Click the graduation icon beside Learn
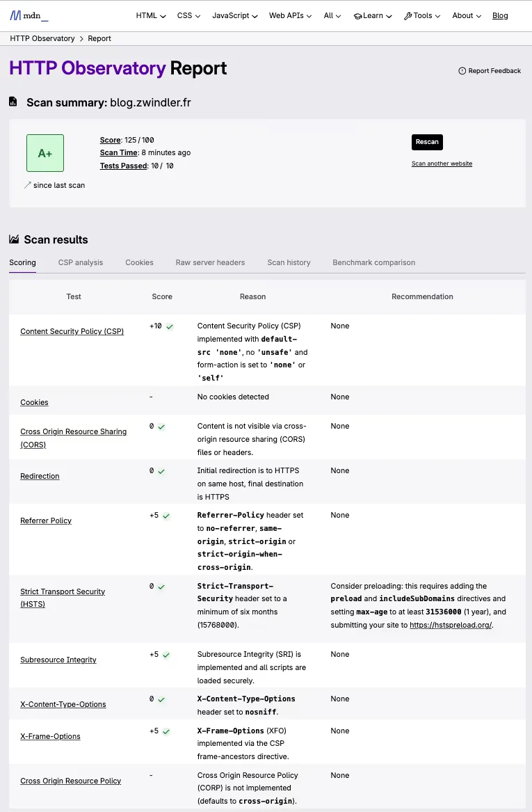This screenshot has width=532, height=812. tap(357, 15)
